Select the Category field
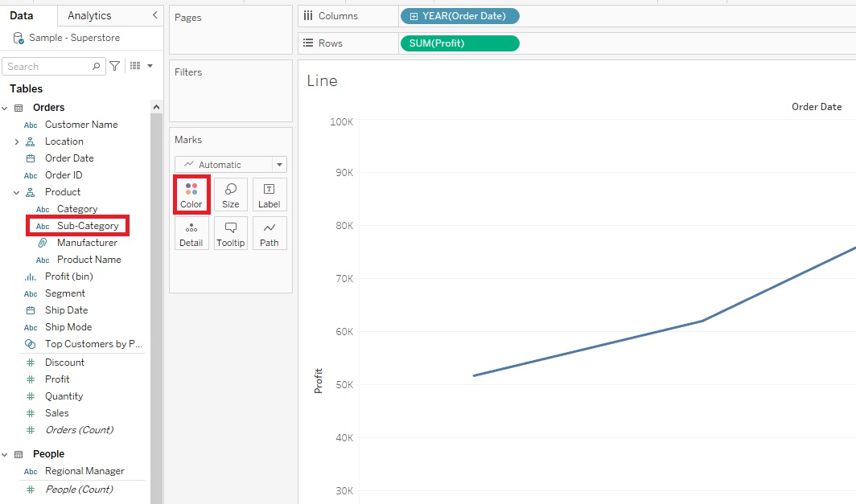856x504 pixels. [77, 209]
